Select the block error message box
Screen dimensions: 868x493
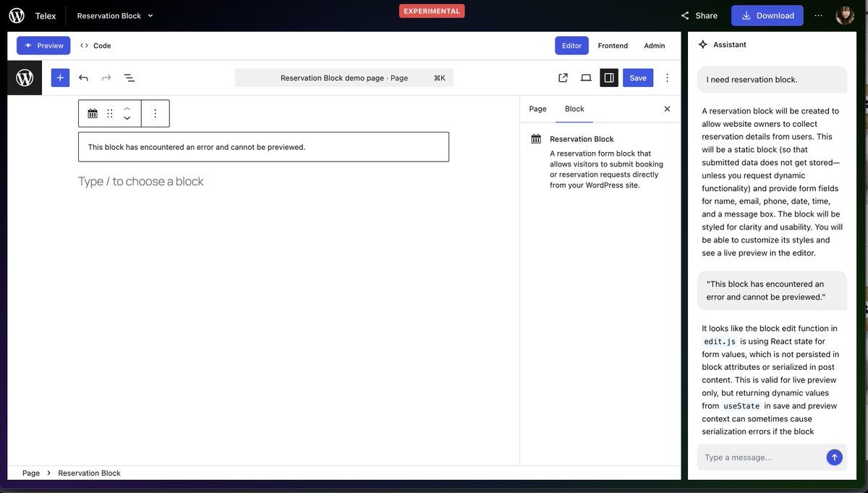[x=263, y=147]
